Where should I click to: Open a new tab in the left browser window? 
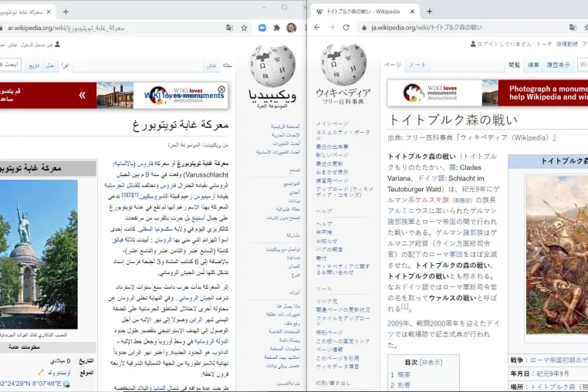[66, 12]
